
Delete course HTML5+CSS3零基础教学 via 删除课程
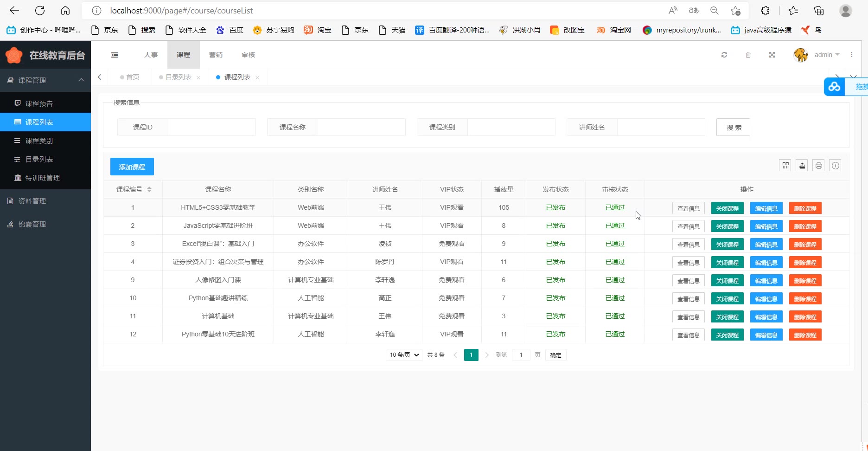tap(805, 208)
